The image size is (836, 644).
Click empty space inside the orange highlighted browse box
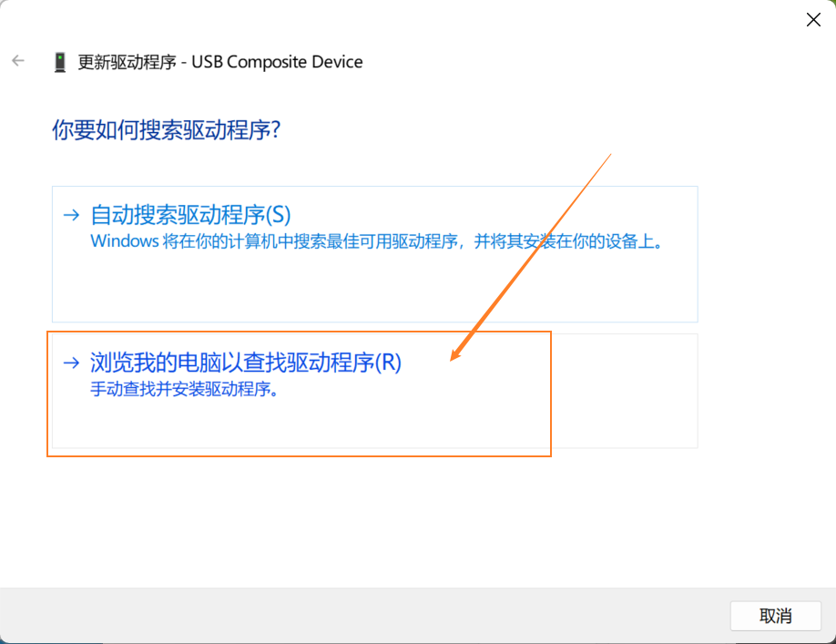pyautogui.click(x=299, y=424)
